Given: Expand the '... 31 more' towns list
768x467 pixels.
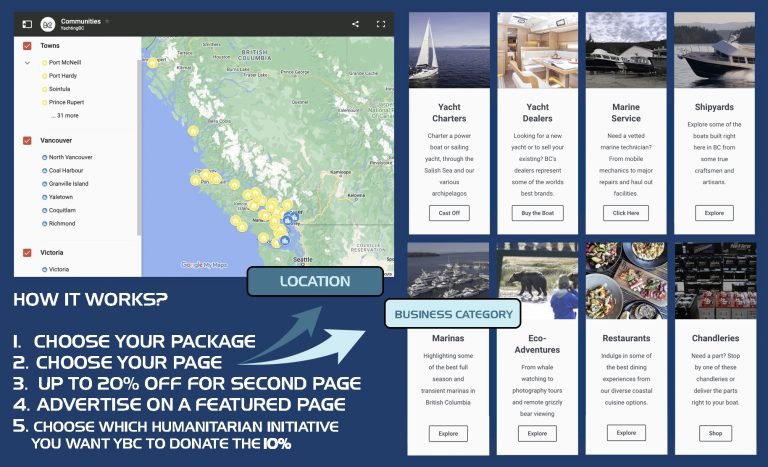Looking at the screenshot, I should [64, 115].
